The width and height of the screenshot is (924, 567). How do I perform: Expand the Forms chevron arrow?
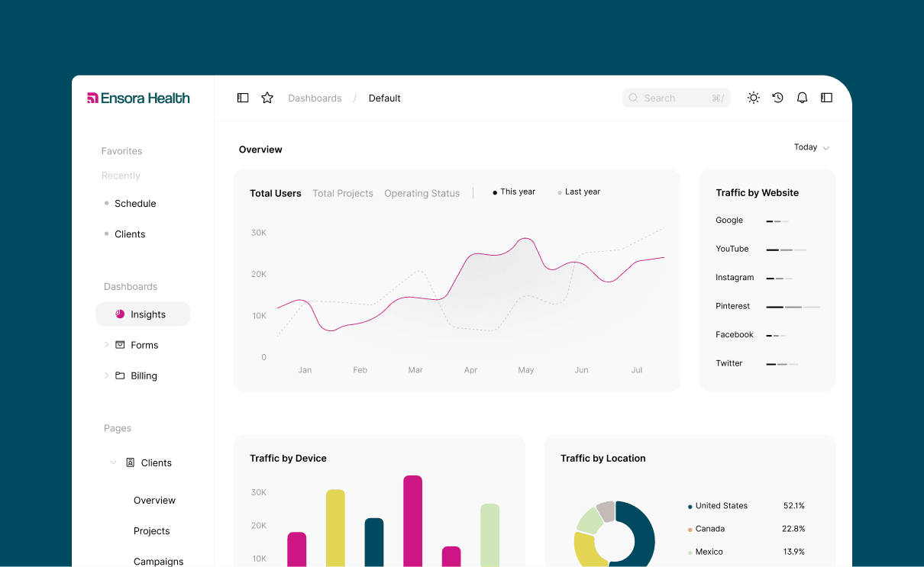click(106, 345)
